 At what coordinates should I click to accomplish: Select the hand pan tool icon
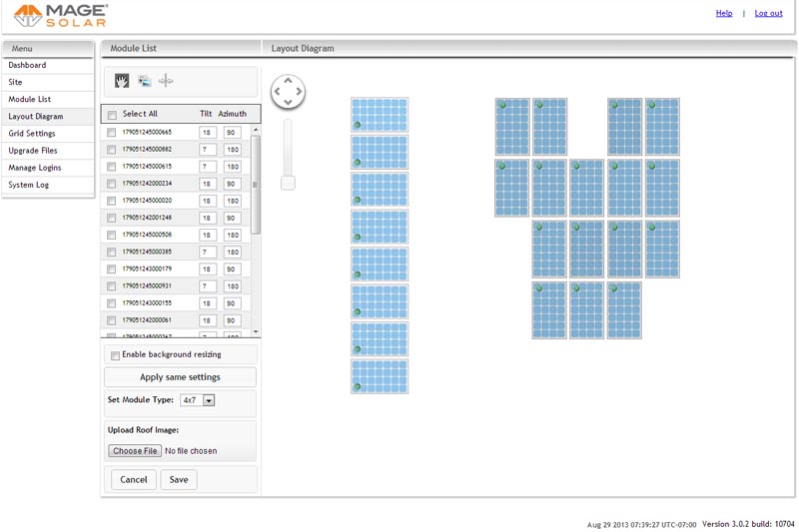point(122,81)
